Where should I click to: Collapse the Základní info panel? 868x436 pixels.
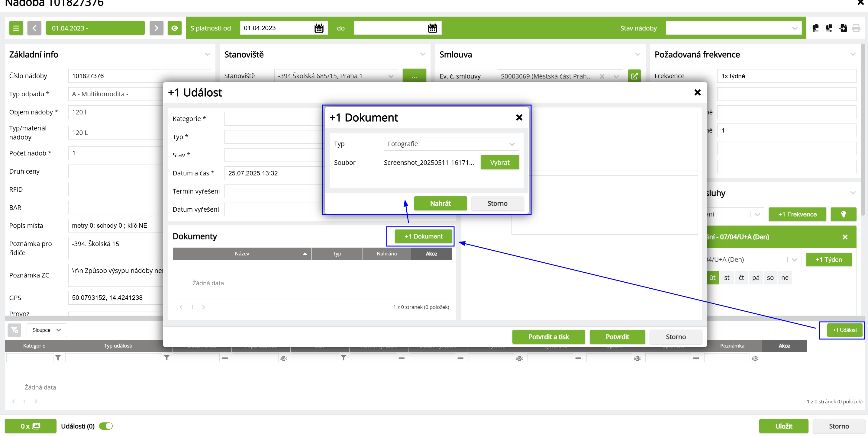(208, 55)
